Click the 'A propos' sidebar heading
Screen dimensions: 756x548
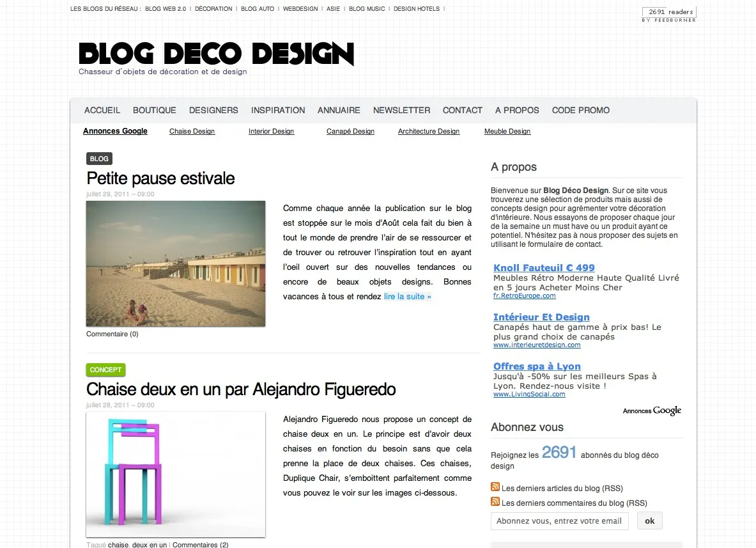[x=514, y=167]
